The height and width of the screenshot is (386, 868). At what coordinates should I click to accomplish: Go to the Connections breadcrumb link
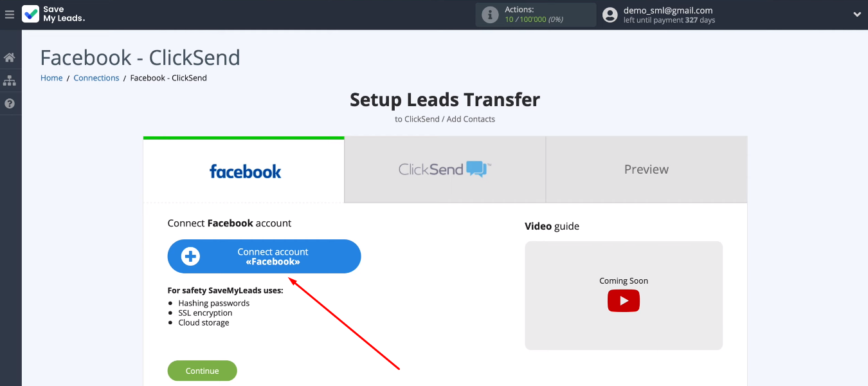tap(96, 78)
